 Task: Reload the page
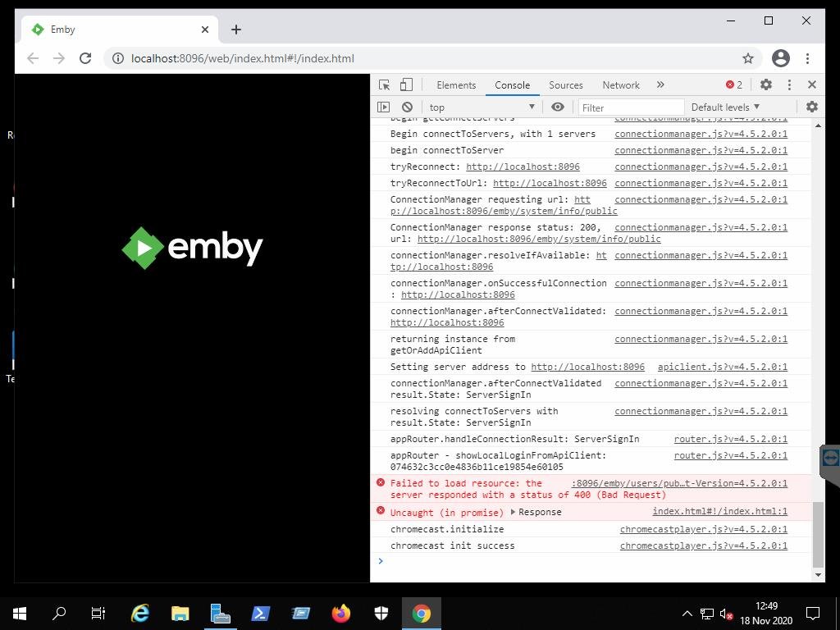[85, 58]
